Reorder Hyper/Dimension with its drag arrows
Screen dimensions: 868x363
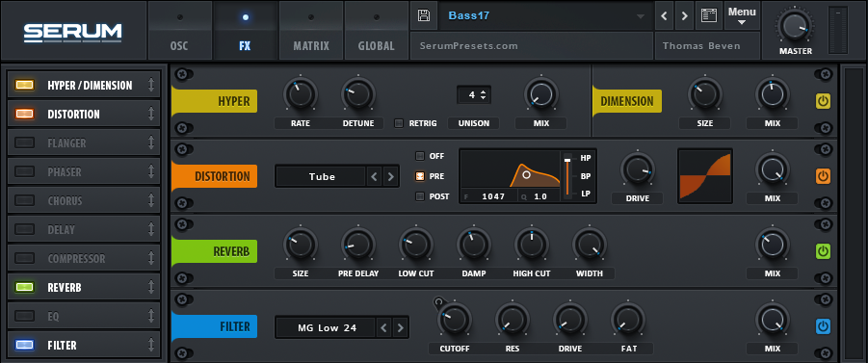click(x=151, y=86)
